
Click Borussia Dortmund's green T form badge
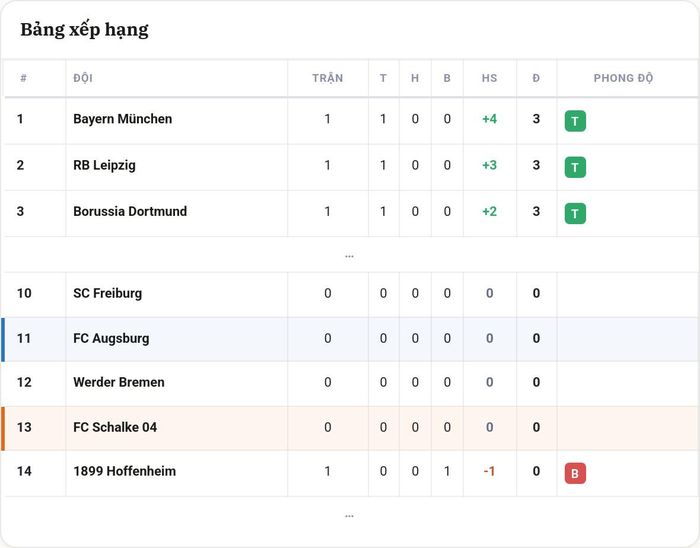pyautogui.click(x=575, y=213)
